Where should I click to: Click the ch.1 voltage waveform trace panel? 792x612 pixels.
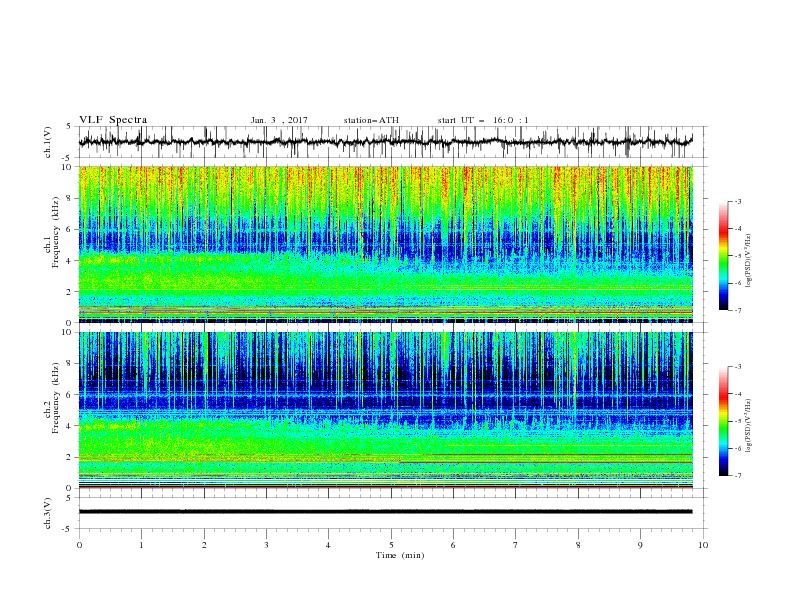coord(392,142)
